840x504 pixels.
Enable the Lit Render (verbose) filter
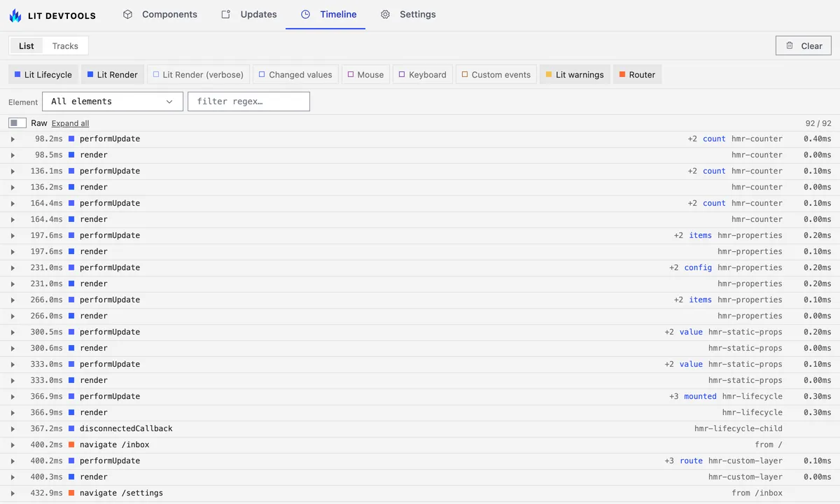click(198, 74)
